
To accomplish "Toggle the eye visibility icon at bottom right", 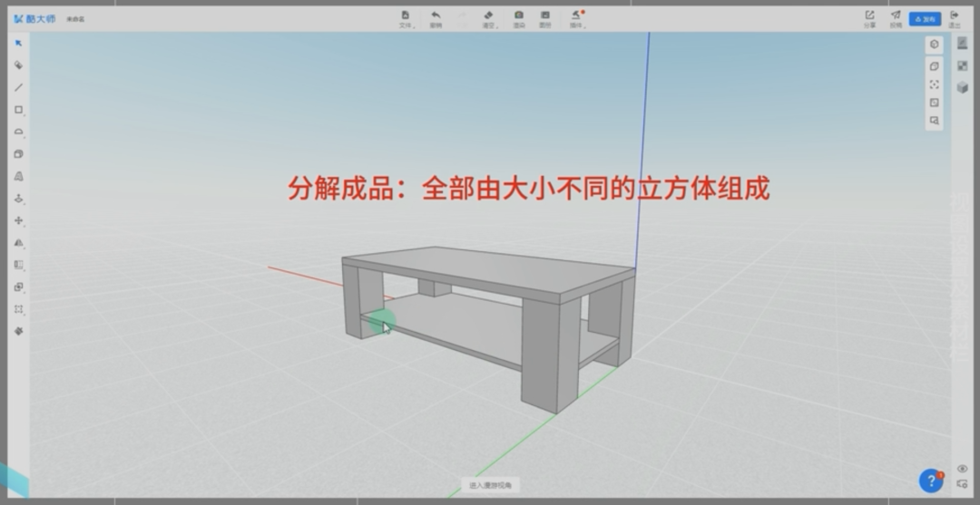I will [963, 469].
